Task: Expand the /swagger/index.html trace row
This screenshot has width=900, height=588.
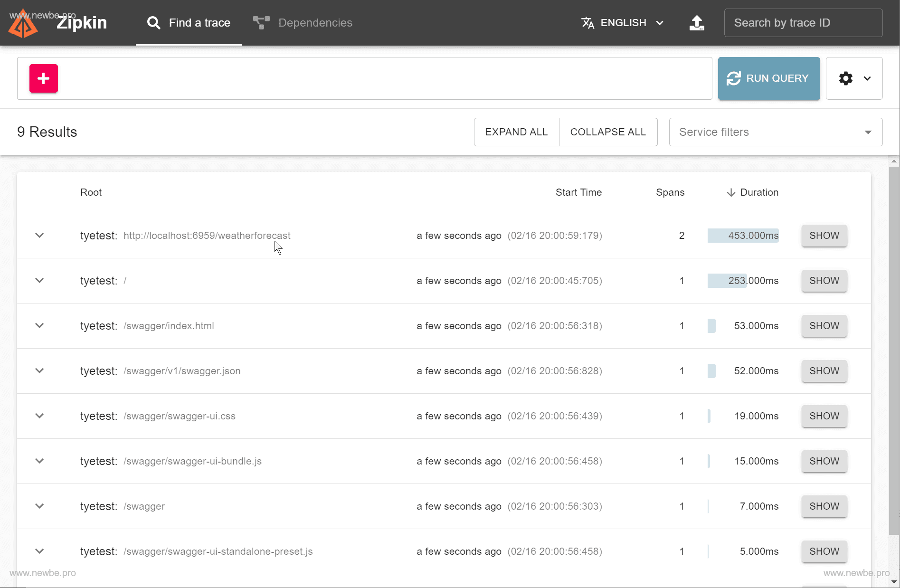Action: coord(39,326)
